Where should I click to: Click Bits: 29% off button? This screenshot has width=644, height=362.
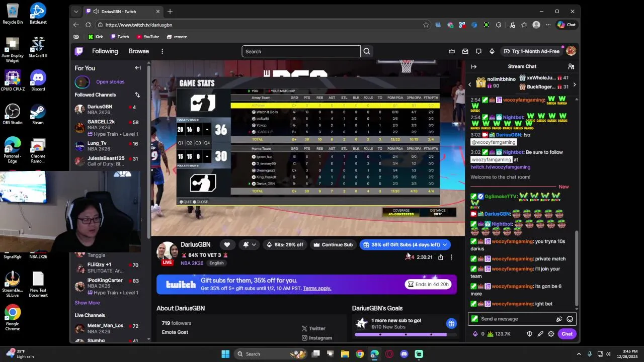[285, 244]
